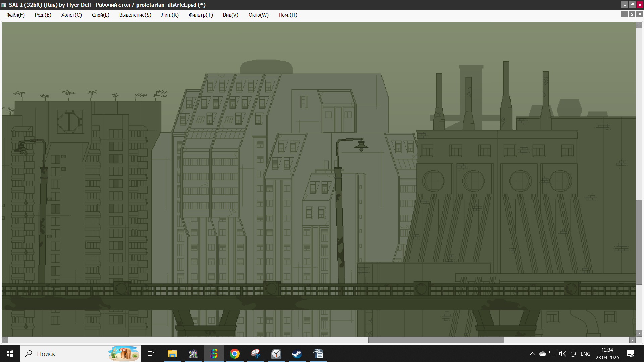Open the Окно menu
This screenshot has height=362, width=644.
(258, 15)
